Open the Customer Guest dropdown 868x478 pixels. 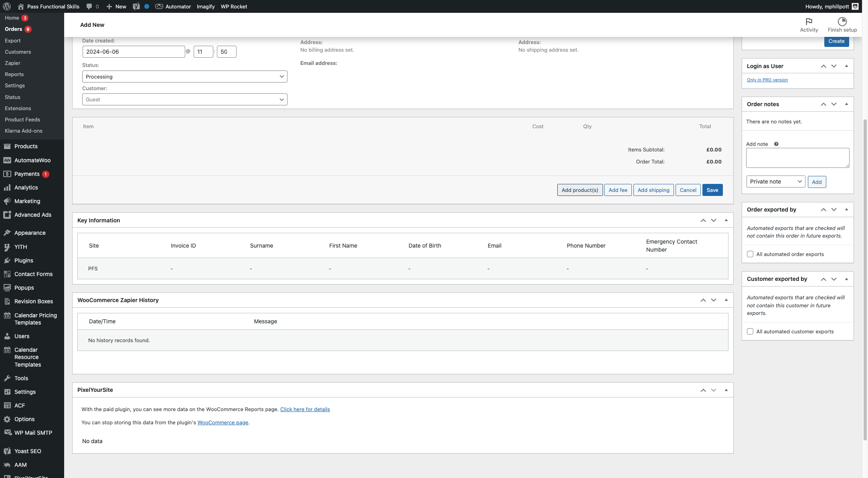click(x=184, y=99)
